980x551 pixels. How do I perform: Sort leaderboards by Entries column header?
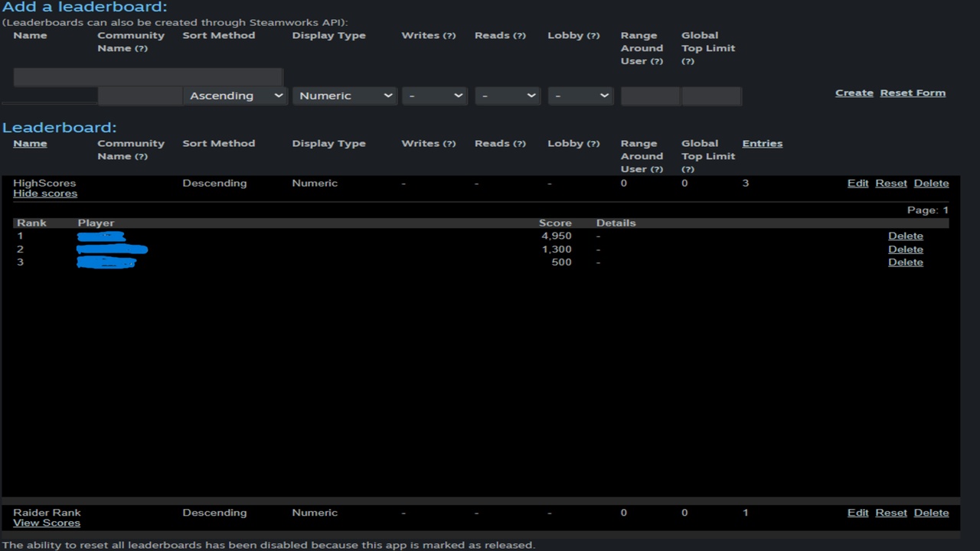click(x=763, y=143)
